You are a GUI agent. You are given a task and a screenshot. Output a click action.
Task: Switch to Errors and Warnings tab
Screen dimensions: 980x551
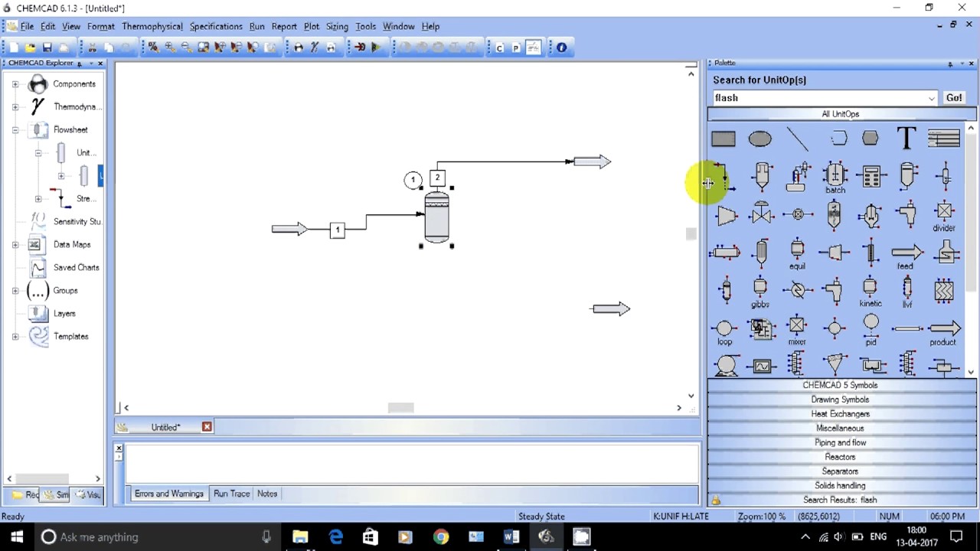[x=169, y=494]
